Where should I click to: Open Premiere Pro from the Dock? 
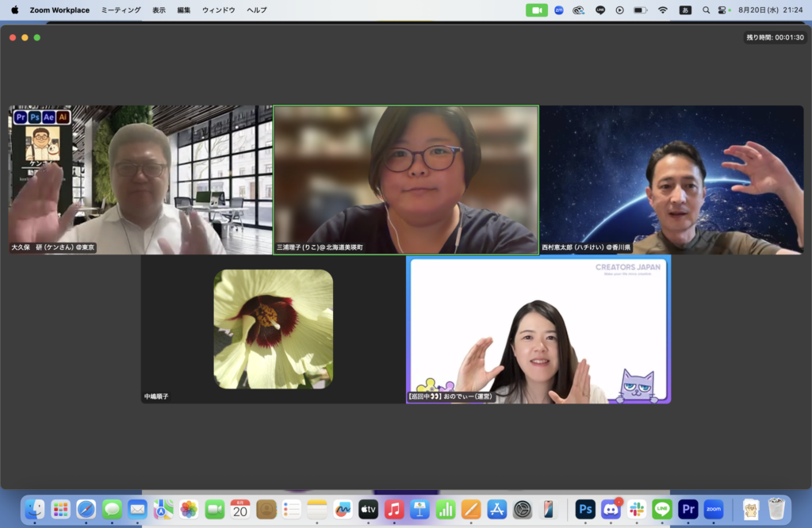coord(688,509)
